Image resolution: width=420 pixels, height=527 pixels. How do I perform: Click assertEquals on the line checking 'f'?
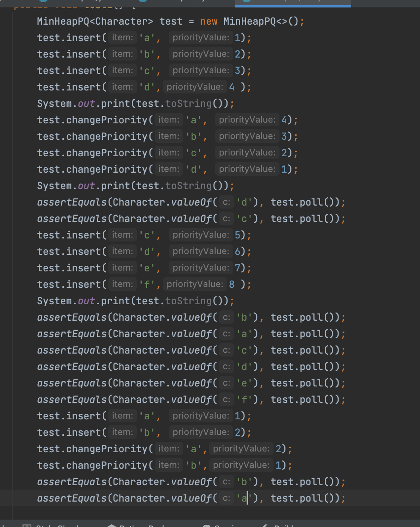72,400
